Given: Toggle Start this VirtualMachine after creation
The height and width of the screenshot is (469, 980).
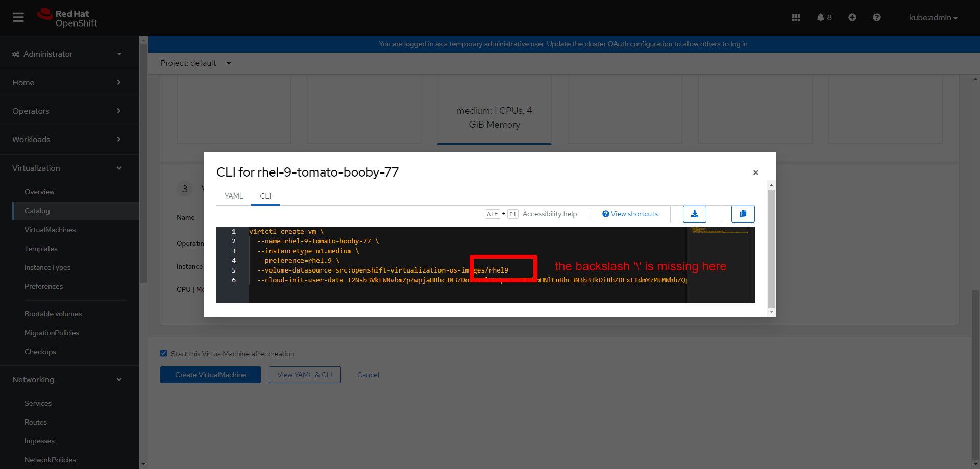Looking at the screenshot, I should pyautogui.click(x=164, y=353).
